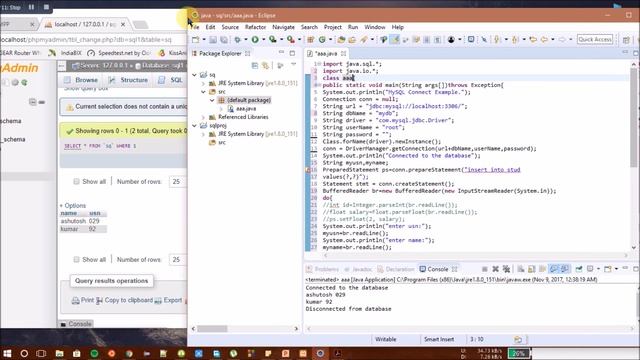The image size is (640, 360).
Task: Open the Structure tab in phpMyAdmin
Action: (129, 80)
